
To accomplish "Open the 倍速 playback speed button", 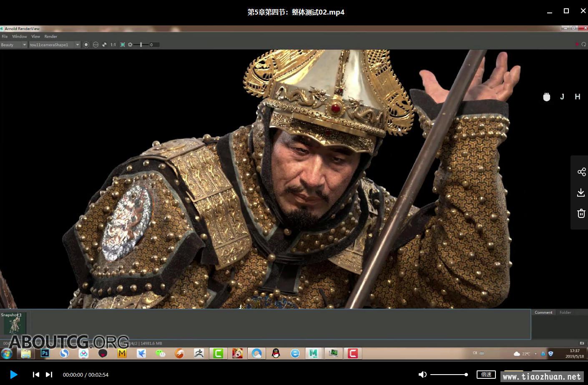I will tap(486, 375).
